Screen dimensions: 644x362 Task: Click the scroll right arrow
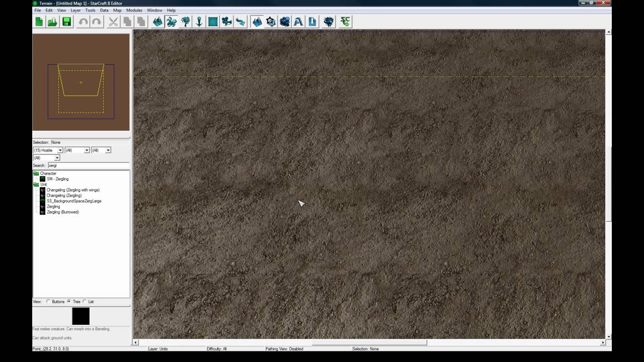(x=603, y=343)
